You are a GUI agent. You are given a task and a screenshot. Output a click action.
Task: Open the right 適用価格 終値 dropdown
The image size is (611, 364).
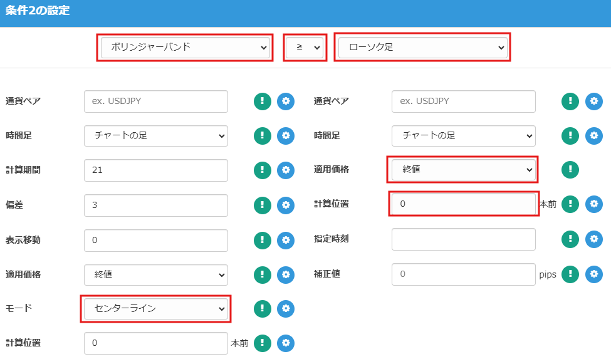point(463,169)
